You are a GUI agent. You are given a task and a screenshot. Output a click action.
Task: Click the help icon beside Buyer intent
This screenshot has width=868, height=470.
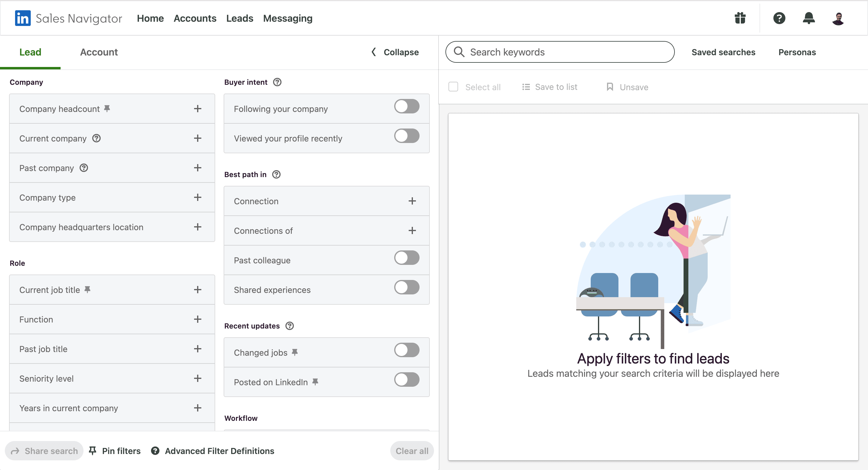pyautogui.click(x=277, y=82)
